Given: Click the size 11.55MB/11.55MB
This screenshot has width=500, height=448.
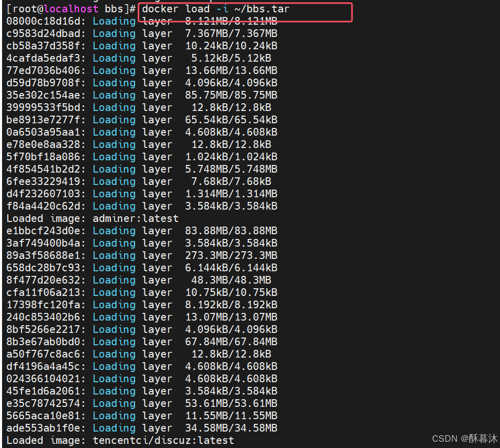Looking at the screenshot, I should click(x=231, y=416).
